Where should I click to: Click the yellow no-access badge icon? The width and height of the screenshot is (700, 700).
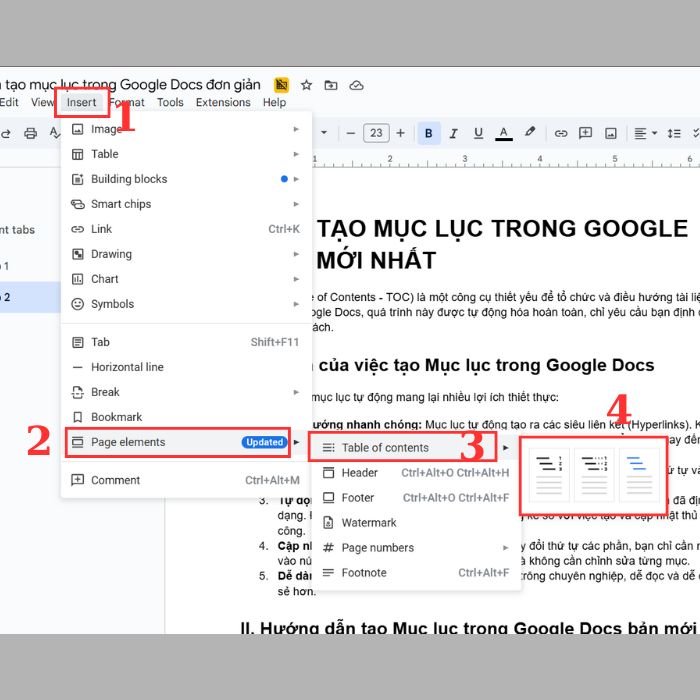coord(281,84)
